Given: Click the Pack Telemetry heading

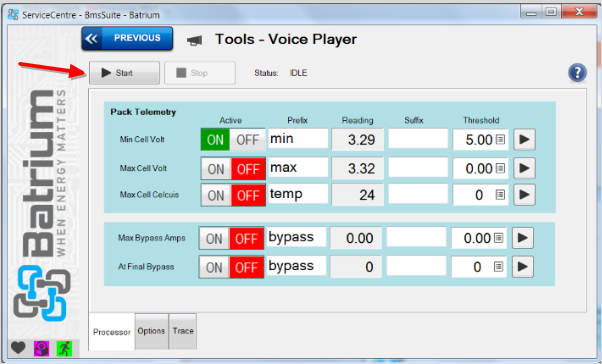Looking at the screenshot, I should tap(143, 112).
